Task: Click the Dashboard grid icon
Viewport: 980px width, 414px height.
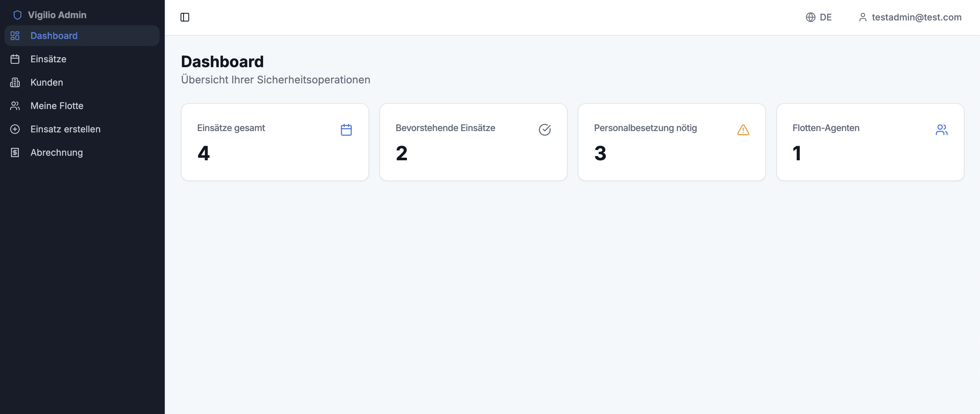Action: click(15, 36)
